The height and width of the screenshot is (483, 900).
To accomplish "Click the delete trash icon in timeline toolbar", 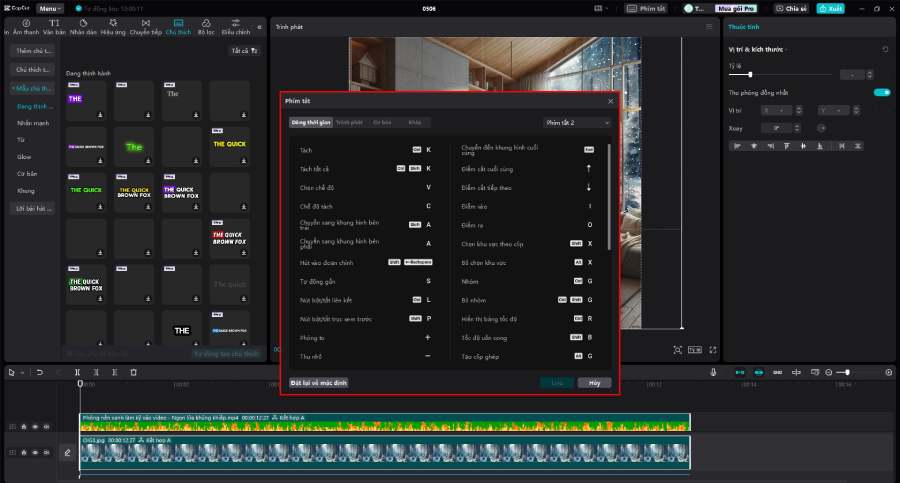I will 133,372.
